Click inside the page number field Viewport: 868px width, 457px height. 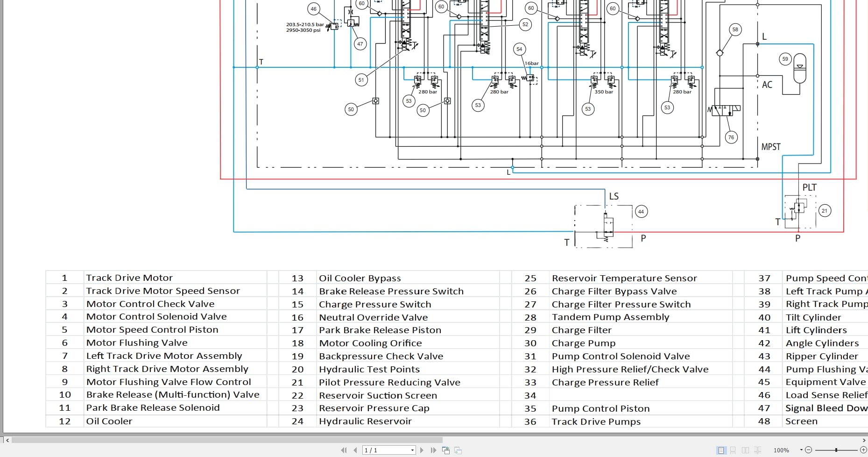(378, 450)
